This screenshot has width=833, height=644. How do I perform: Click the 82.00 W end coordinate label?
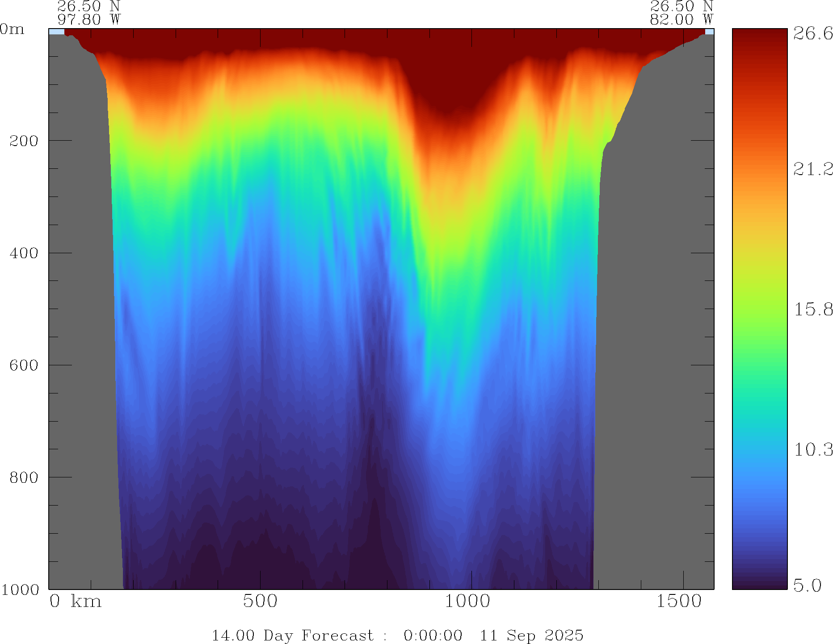681,20
